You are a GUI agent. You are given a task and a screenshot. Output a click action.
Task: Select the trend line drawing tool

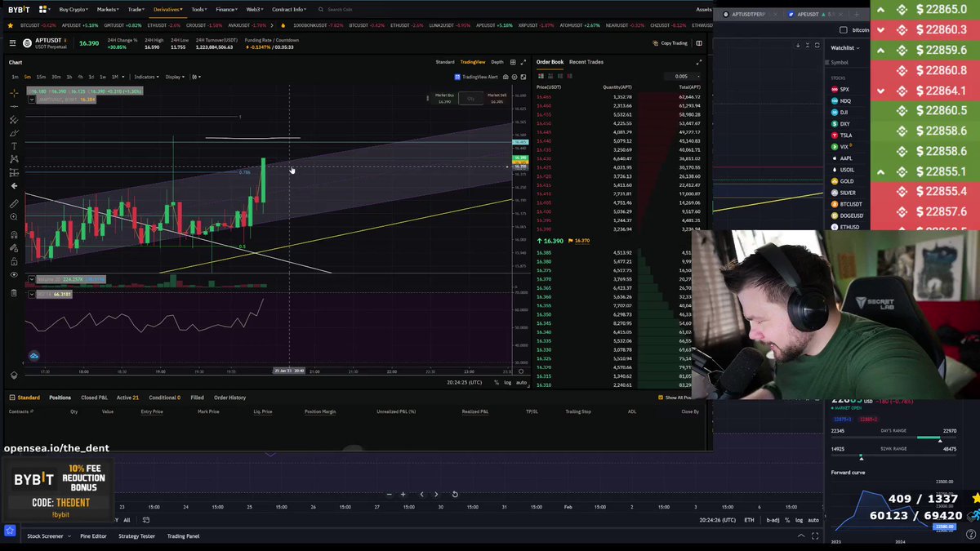coord(14,106)
